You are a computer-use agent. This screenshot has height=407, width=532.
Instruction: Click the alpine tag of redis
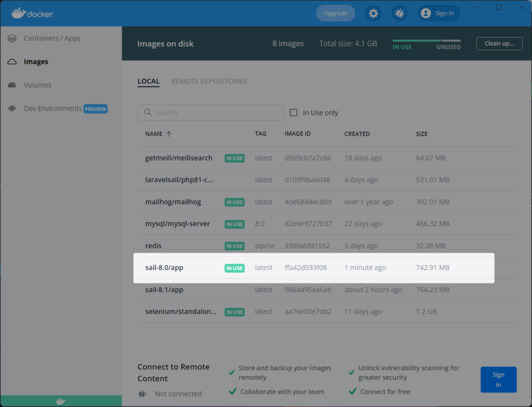click(x=264, y=245)
